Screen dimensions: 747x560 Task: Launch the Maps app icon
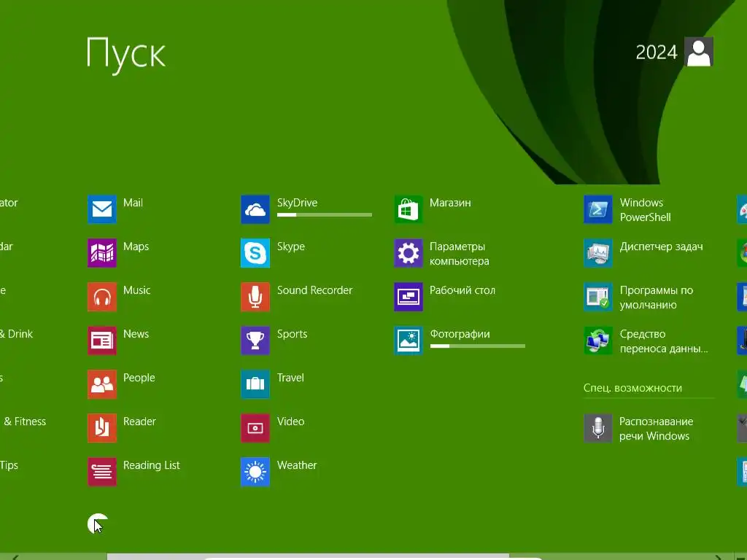click(102, 253)
